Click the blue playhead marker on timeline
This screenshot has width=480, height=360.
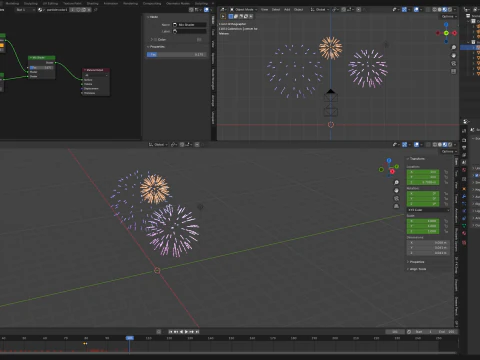[129, 338]
